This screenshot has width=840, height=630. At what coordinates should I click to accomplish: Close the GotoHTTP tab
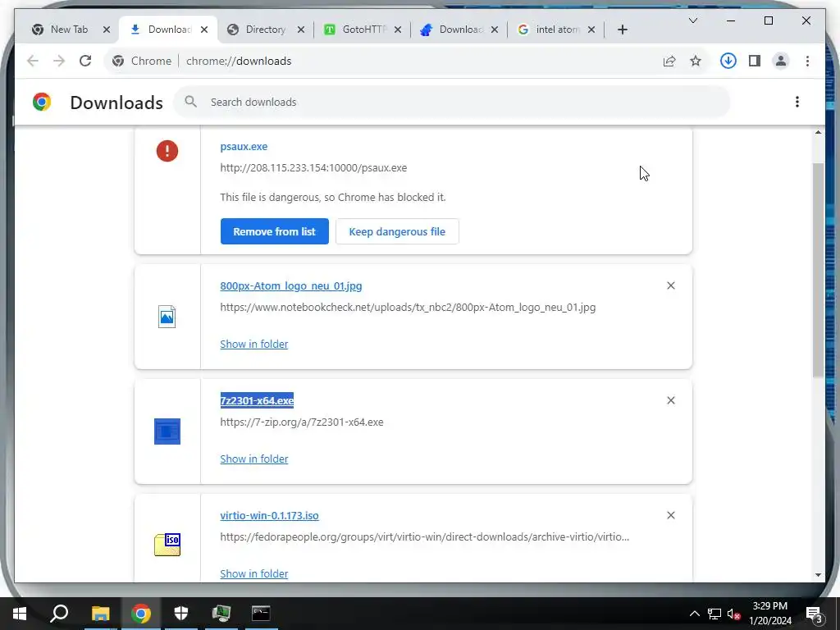pyautogui.click(x=398, y=30)
